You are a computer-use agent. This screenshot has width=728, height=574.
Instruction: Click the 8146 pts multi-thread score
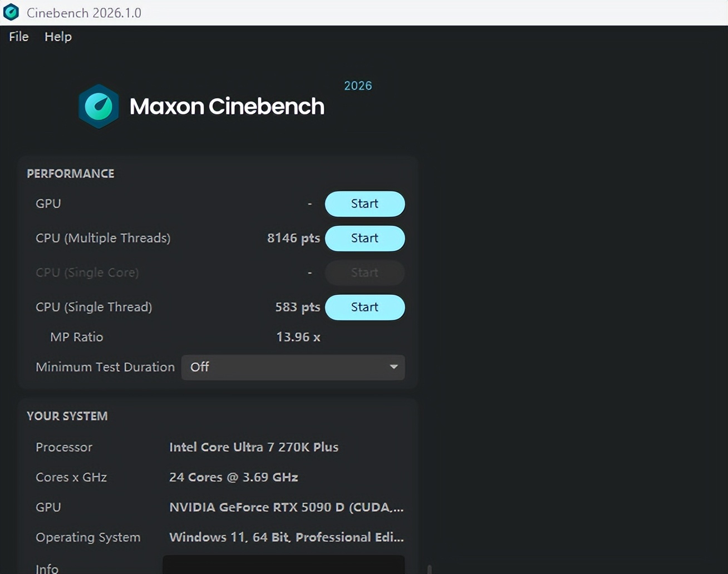293,238
